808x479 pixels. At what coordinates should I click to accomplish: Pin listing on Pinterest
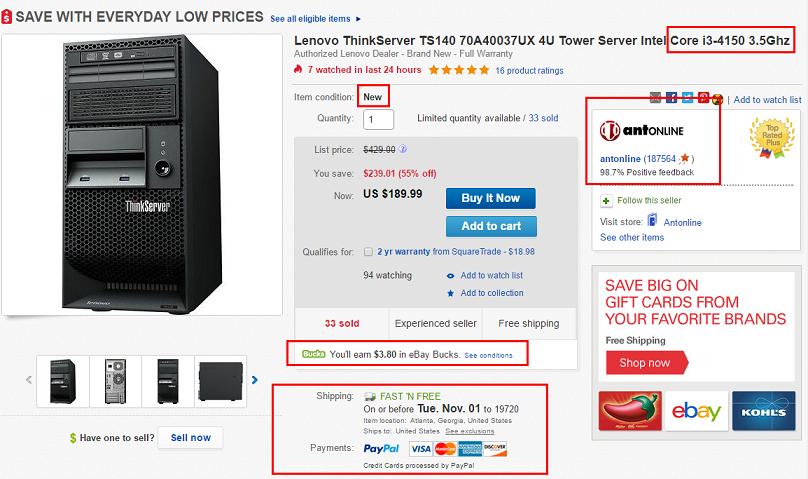[x=704, y=98]
